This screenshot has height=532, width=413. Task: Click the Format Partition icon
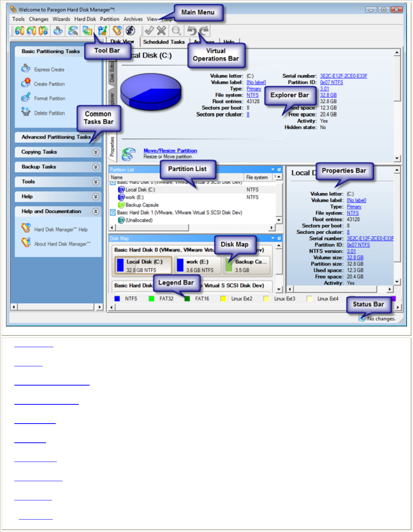[26, 97]
